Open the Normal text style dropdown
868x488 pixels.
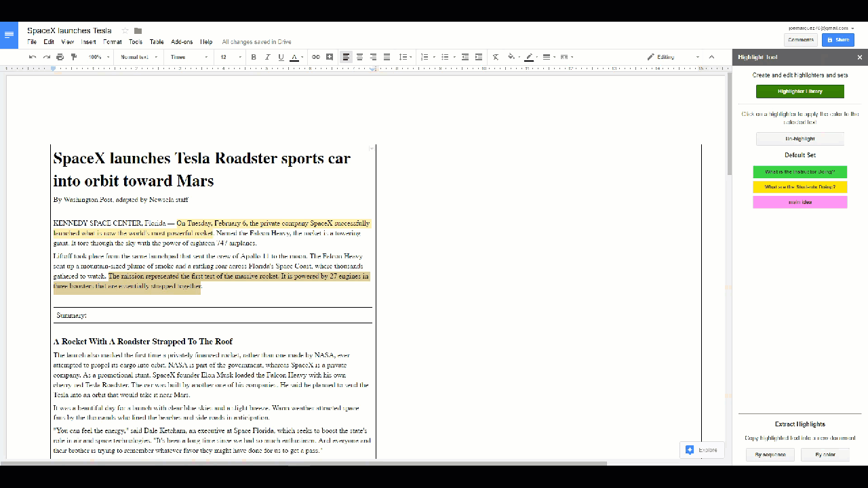[139, 57]
